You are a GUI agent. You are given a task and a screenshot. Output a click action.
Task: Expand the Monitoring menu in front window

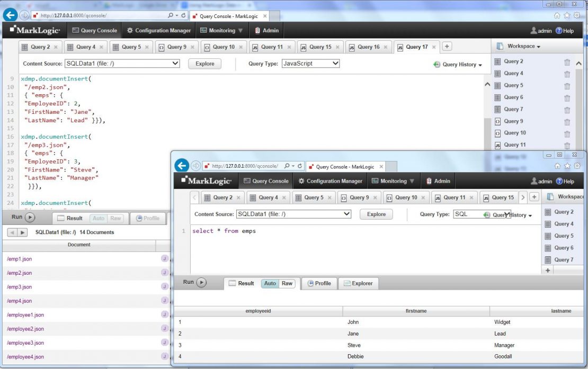click(393, 181)
